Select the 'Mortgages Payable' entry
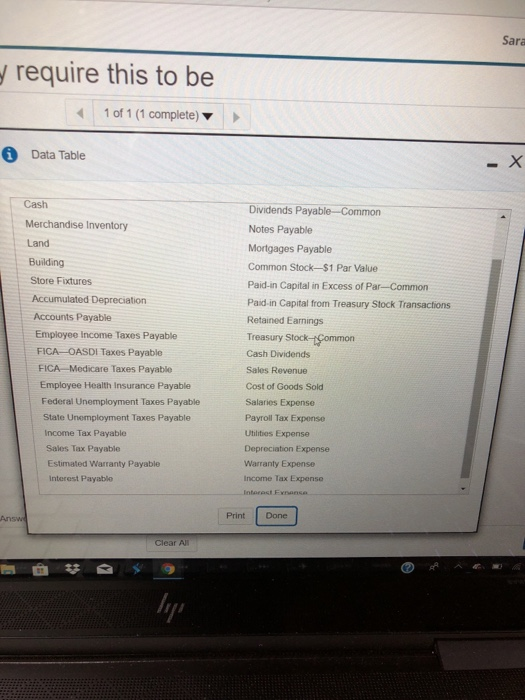This screenshot has width=525, height=700. (x=290, y=249)
